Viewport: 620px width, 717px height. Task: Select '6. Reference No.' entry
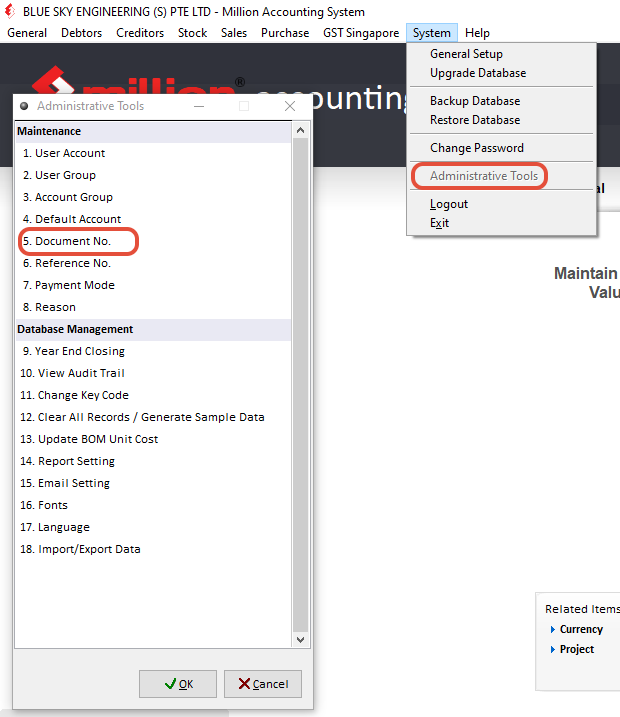[x=154, y=263]
